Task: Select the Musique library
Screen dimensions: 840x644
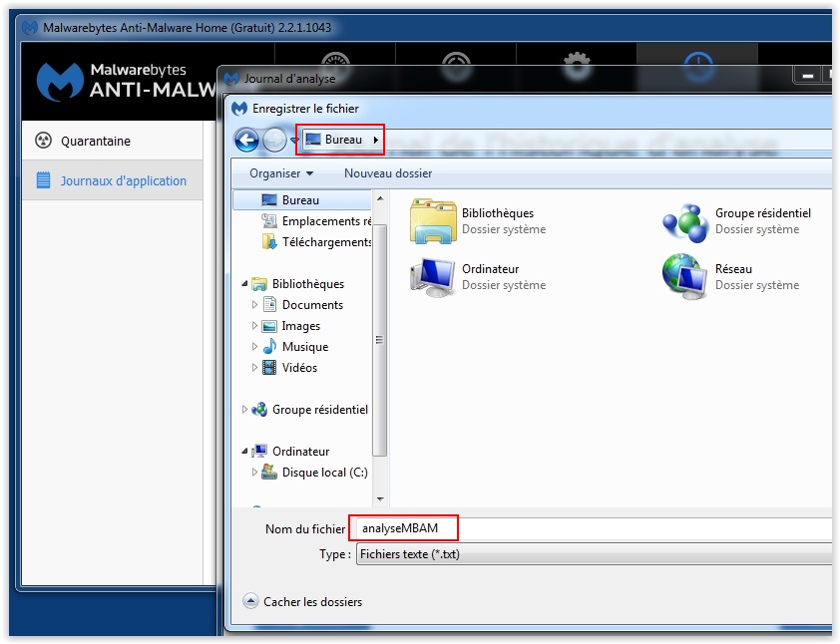Action: pyautogui.click(x=295, y=346)
